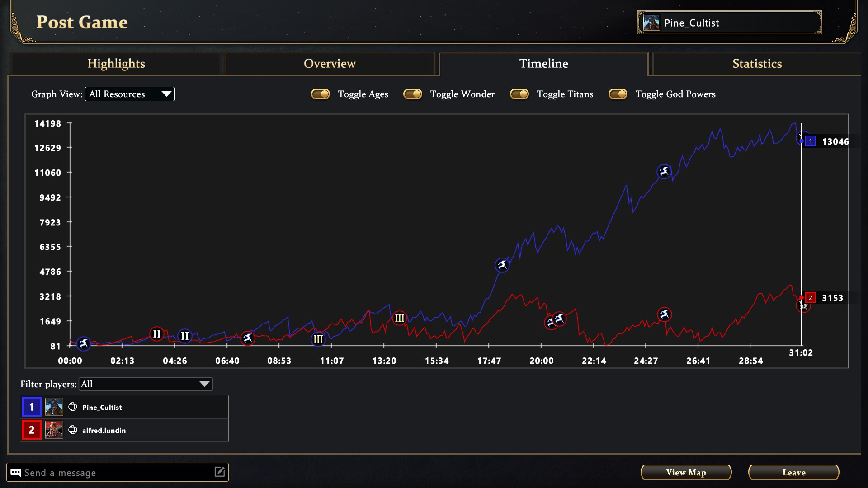Screen dimensions: 868x488
Task: Expand the Filter players dropdown
Action: (x=146, y=384)
